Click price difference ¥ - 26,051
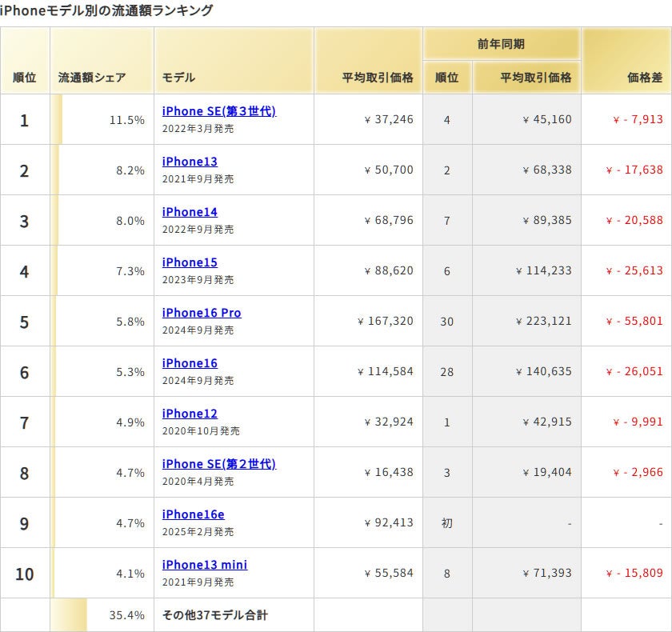This screenshot has height=632, width=672. click(x=634, y=371)
